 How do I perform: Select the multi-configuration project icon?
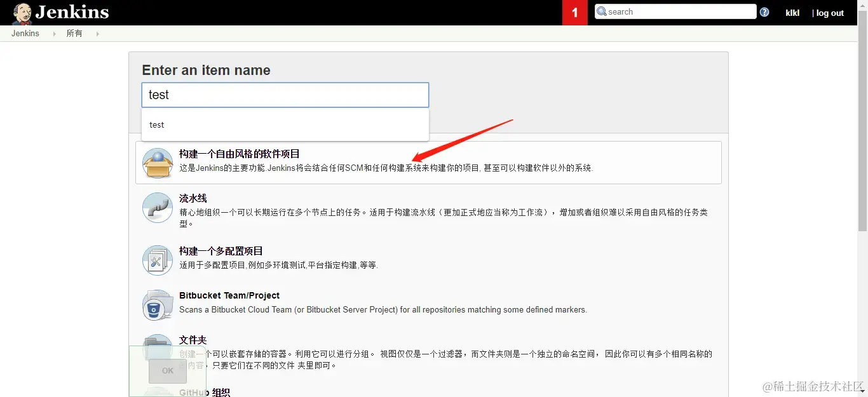pyautogui.click(x=158, y=260)
